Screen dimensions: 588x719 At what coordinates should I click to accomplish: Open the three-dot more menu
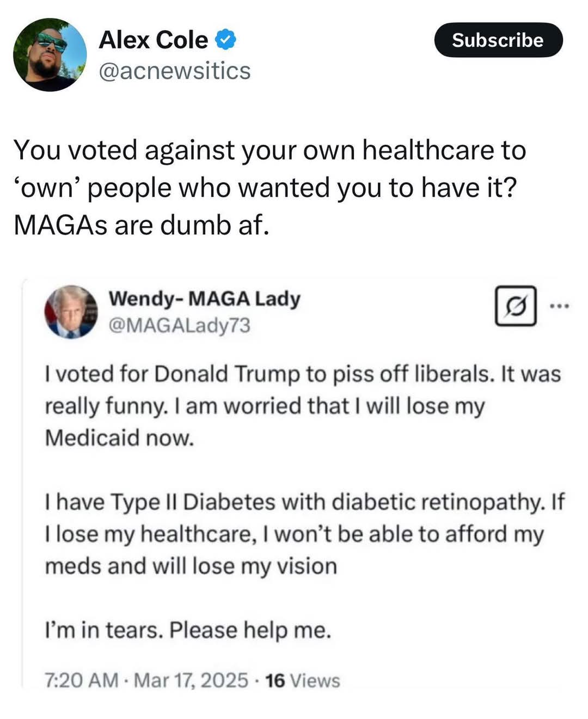pos(559,306)
